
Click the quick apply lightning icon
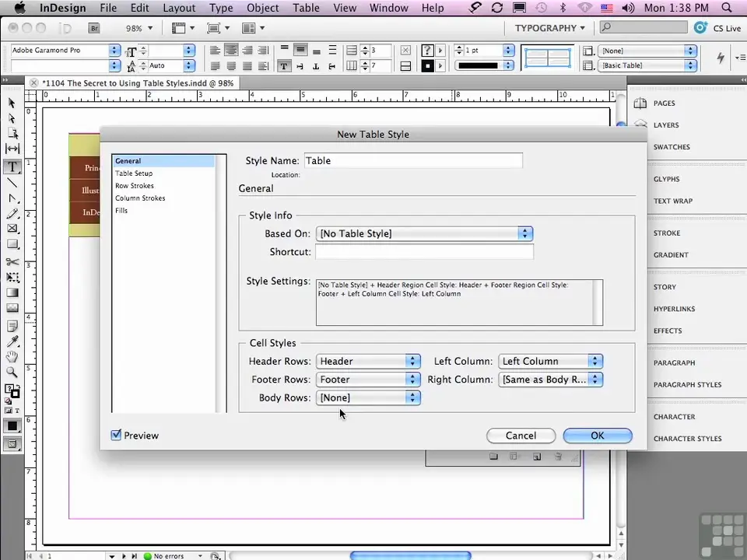721,58
